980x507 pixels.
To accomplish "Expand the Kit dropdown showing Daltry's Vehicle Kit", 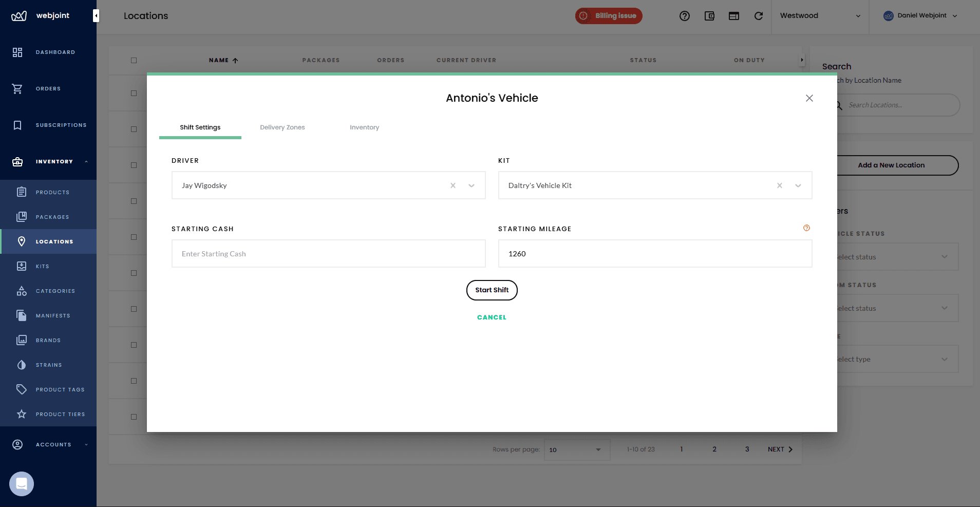I will (x=797, y=185).
